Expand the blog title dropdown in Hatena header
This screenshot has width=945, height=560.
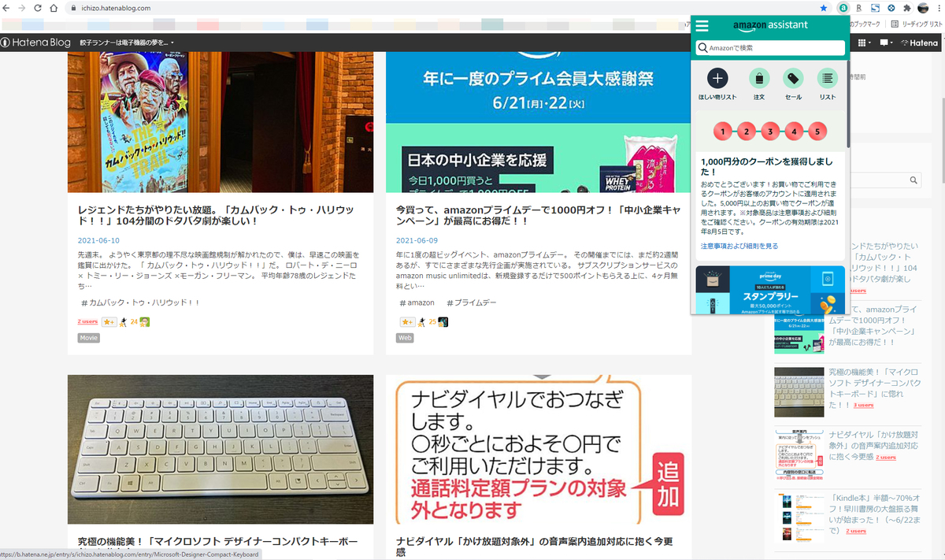(126, 43)
